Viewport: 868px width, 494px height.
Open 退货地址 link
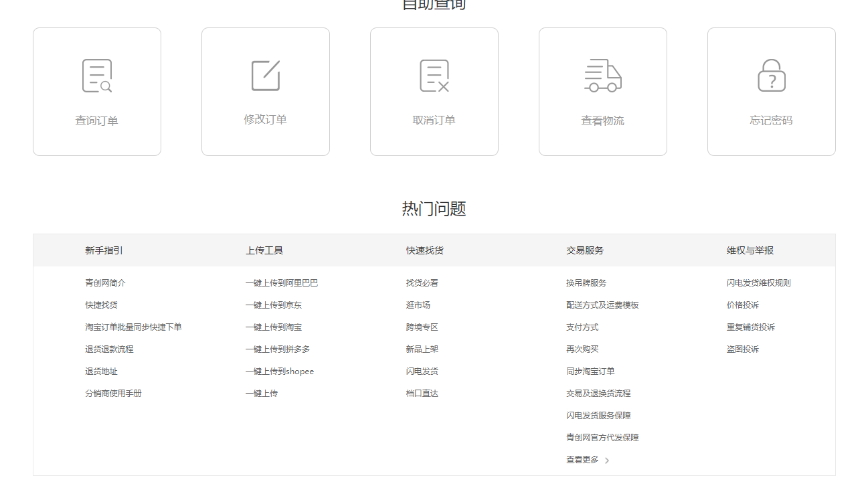point(101,372)
